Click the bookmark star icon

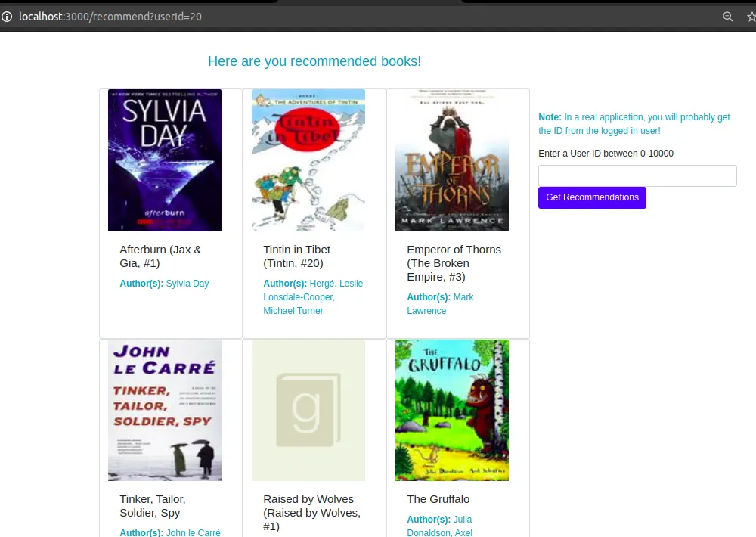751,17
